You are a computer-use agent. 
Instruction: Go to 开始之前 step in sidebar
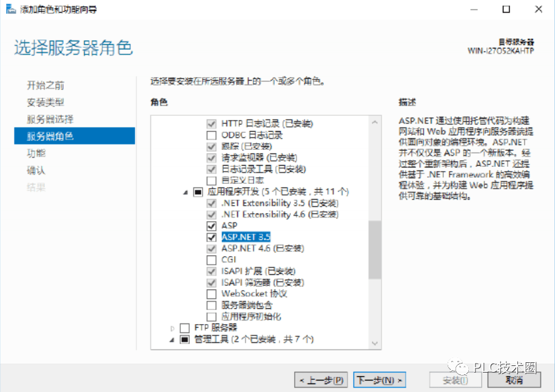click(x=45, y=86)
